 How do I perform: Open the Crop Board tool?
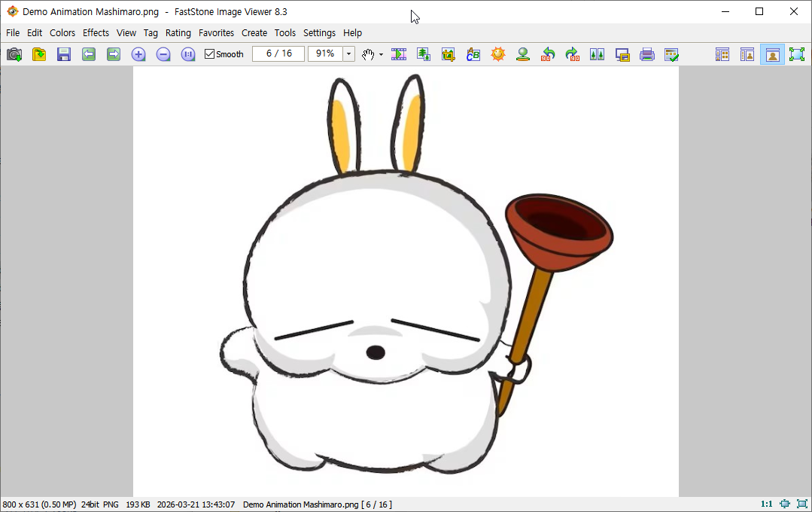[449, 54]
